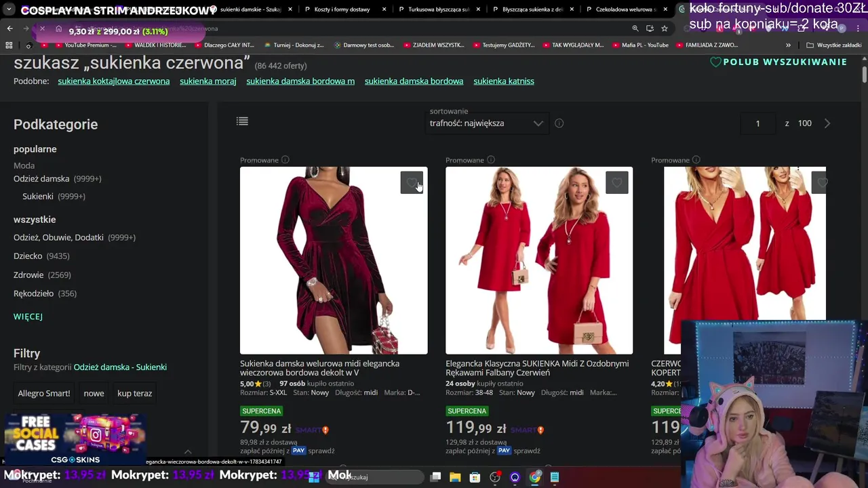Open the purple circle app in the taskbar
The height and width of the screenshot is (488, 868).
(x=515, y=477)
